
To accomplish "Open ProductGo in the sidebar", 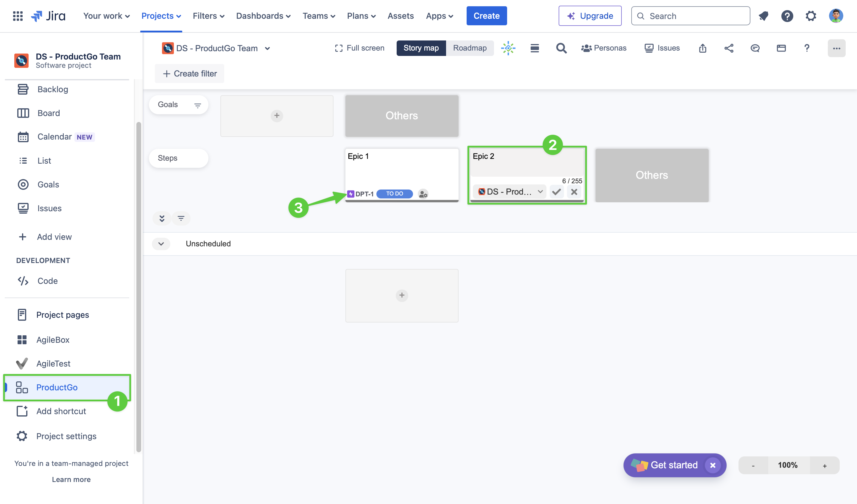I will (x=57, y=387).
